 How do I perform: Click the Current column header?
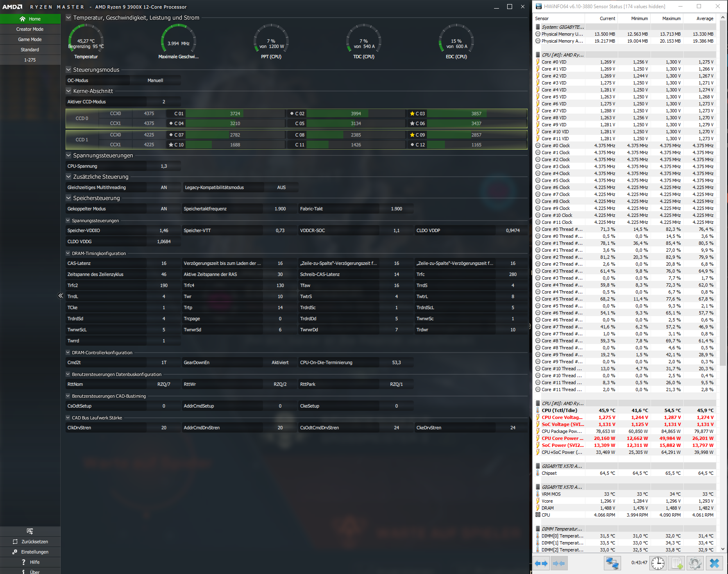point(601,18)
